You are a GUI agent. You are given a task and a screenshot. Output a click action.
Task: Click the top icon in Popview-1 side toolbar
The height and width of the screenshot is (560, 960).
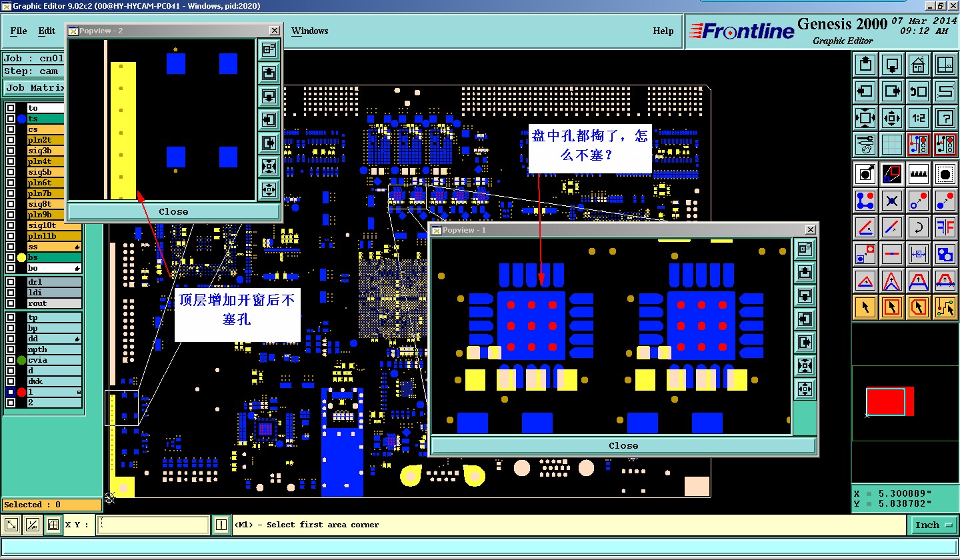805,249
